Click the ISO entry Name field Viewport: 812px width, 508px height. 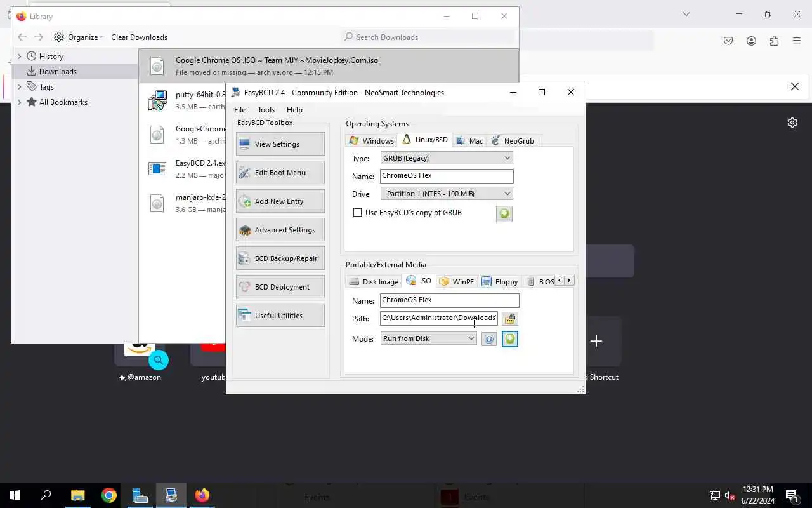tap(449, 300)
